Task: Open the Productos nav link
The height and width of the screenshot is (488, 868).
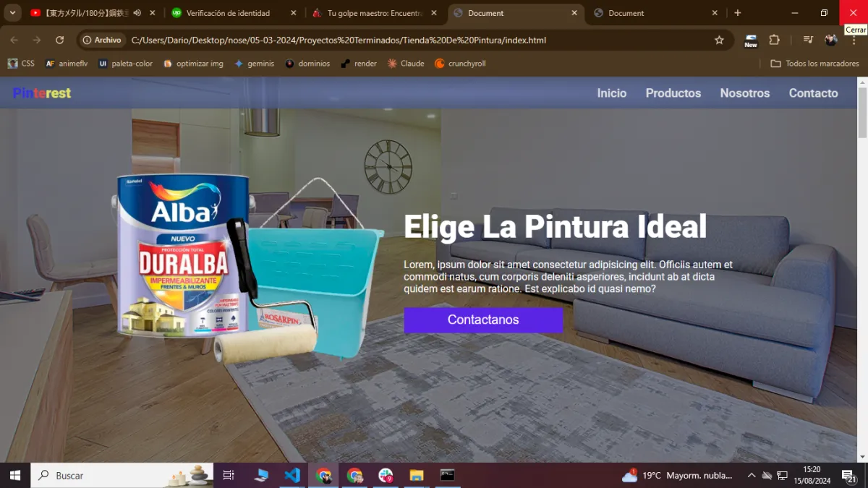Action: click(673, 93)
